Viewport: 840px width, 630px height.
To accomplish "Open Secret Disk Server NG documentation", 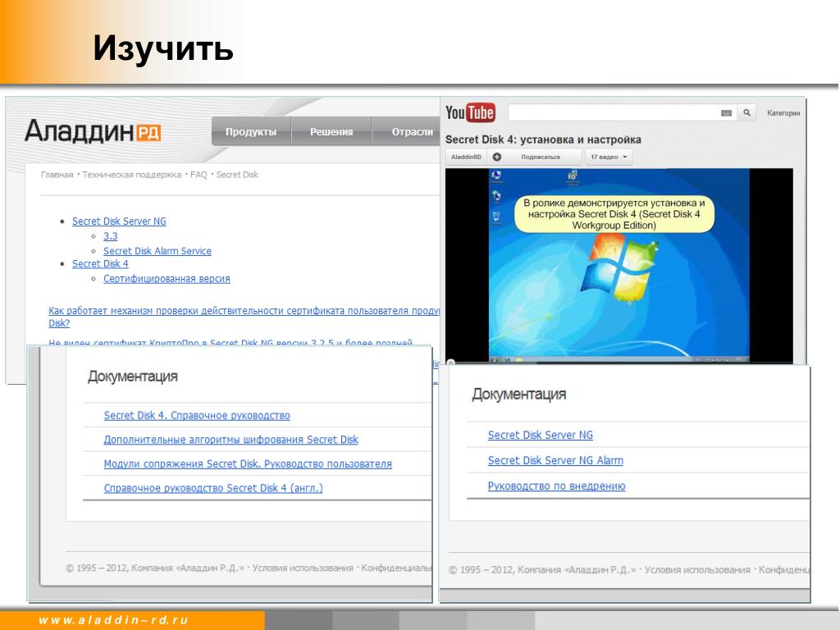I will (x=540, y=435).
